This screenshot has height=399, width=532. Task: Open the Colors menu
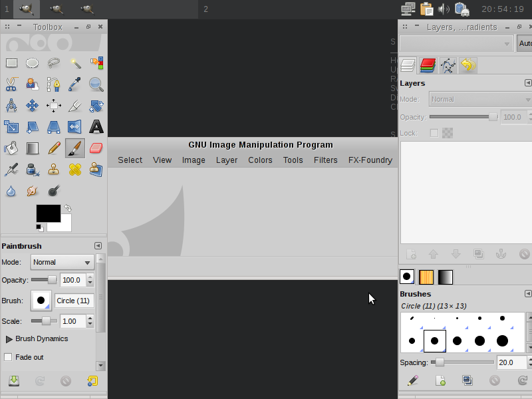260,160
